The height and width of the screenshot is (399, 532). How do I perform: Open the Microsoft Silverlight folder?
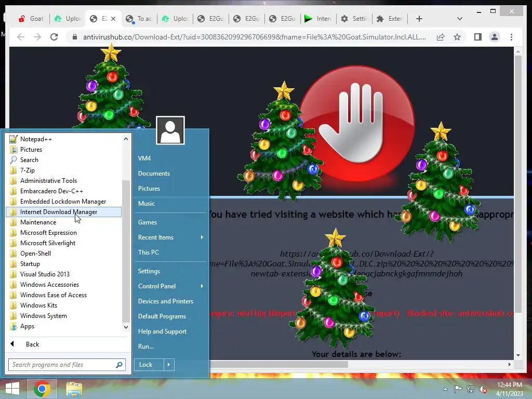64,243
